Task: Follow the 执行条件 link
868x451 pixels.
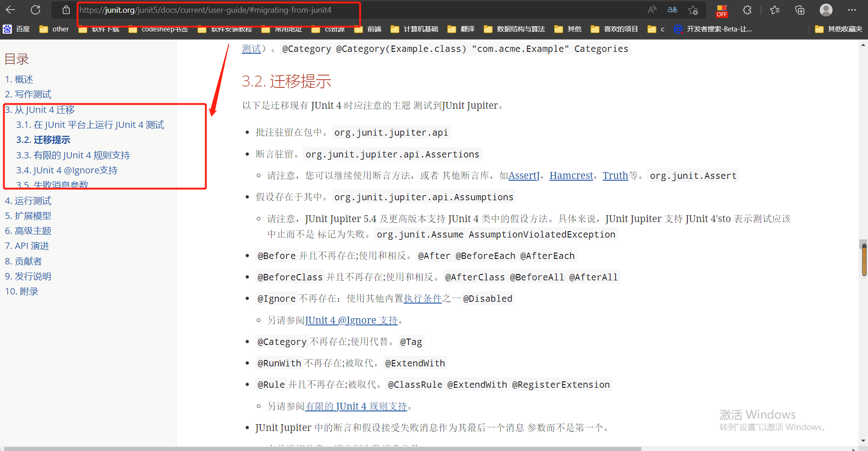Action: click(423, 299)
